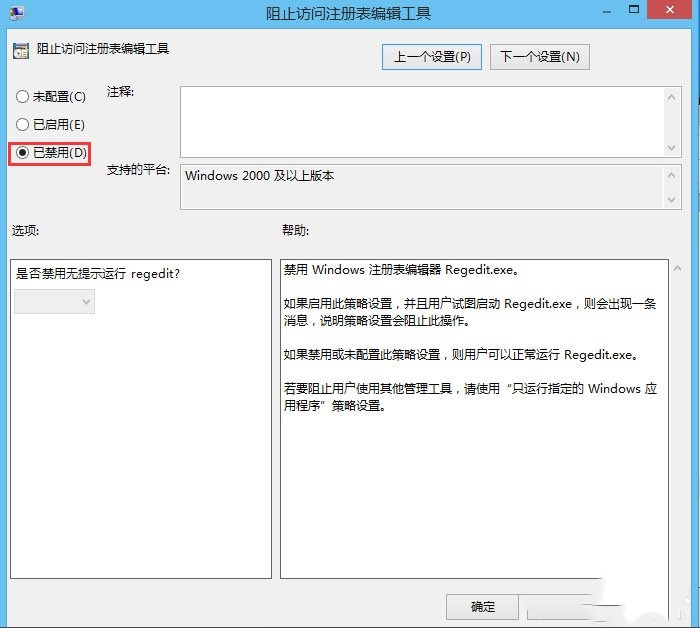Click the window system icon in title bar
Screen dimensions: 700x628
(x=18, y=11)
